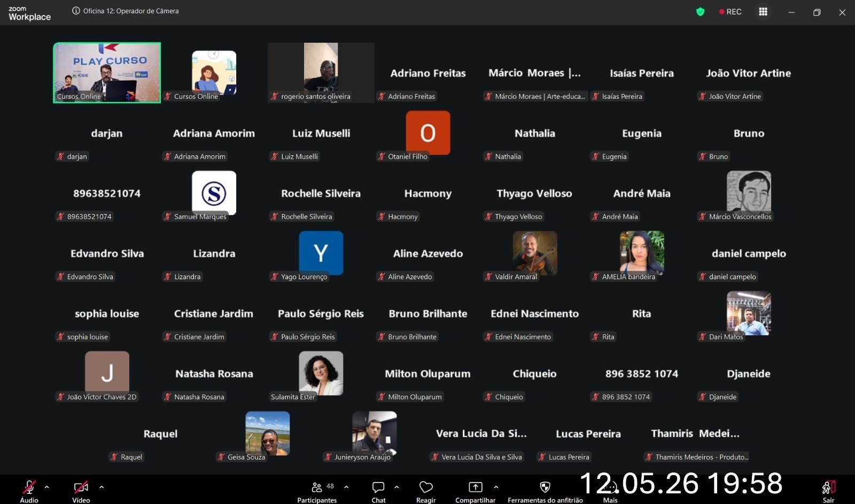This screenshot has height=504, width=855.
Task: Expand the Chat options arrow
Action: coord(397,487)
